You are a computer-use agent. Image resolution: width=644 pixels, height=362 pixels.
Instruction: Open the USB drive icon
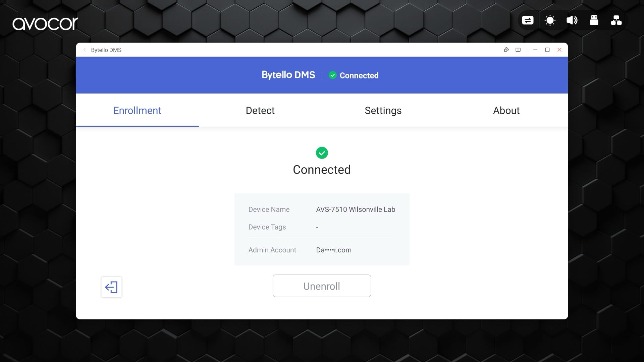[594, 20]
